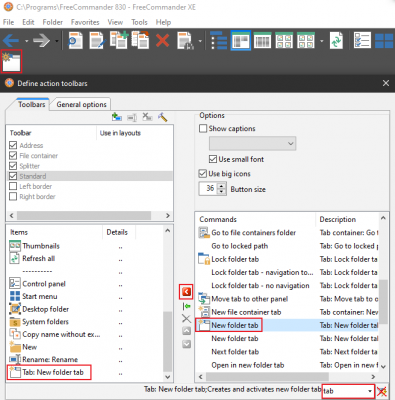
Task: Switch to the General options tab
Action: pyautogui.click(x=81, y=104)
